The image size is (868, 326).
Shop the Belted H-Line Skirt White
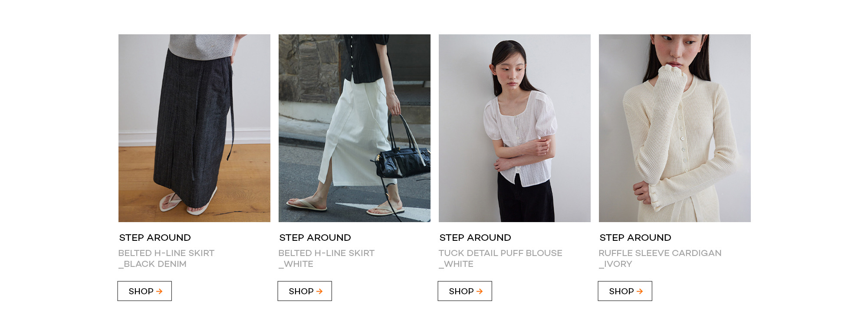[x=305, y=291]
